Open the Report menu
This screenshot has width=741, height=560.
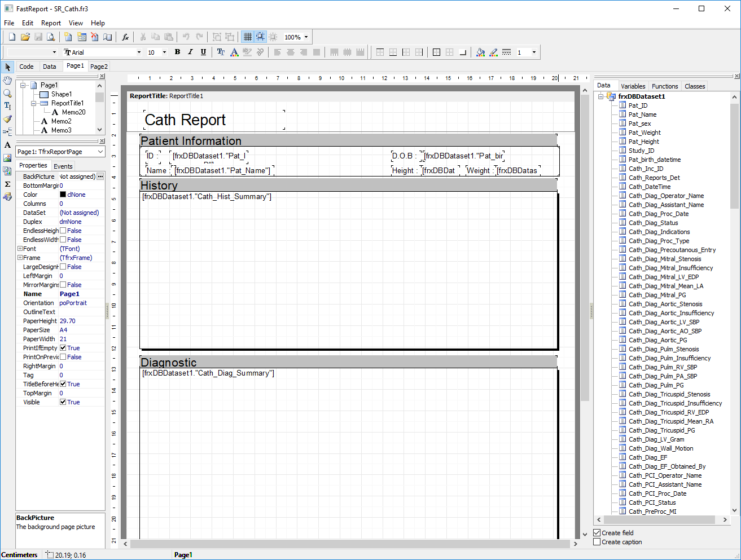[x=51, y=23]
